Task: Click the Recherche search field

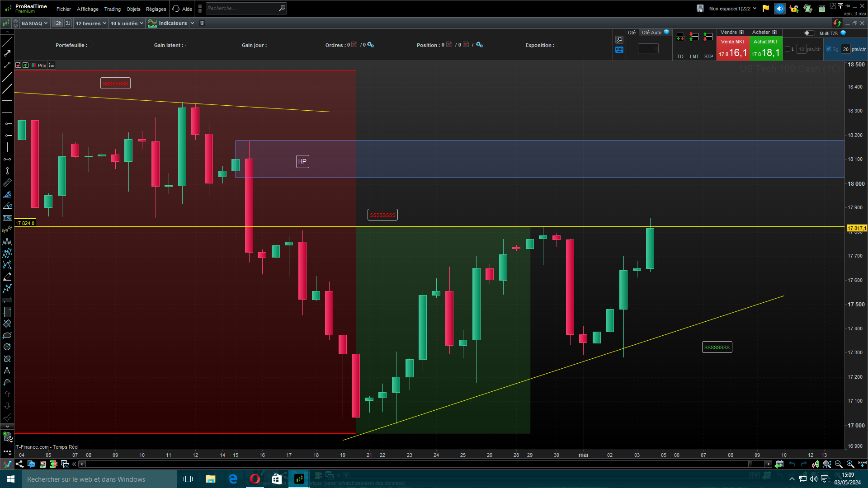Action: pos(242,8)
